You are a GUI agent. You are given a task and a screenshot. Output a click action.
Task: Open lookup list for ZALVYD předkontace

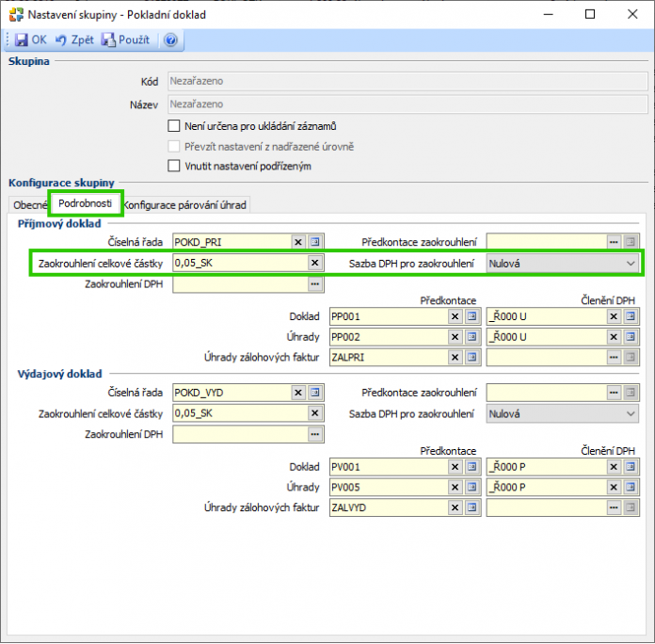pos(472,507)
